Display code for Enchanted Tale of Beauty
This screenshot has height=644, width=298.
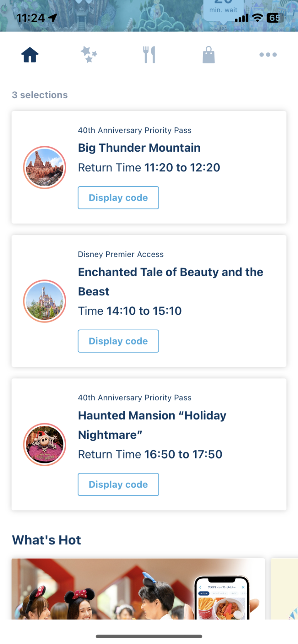[118, 341]
